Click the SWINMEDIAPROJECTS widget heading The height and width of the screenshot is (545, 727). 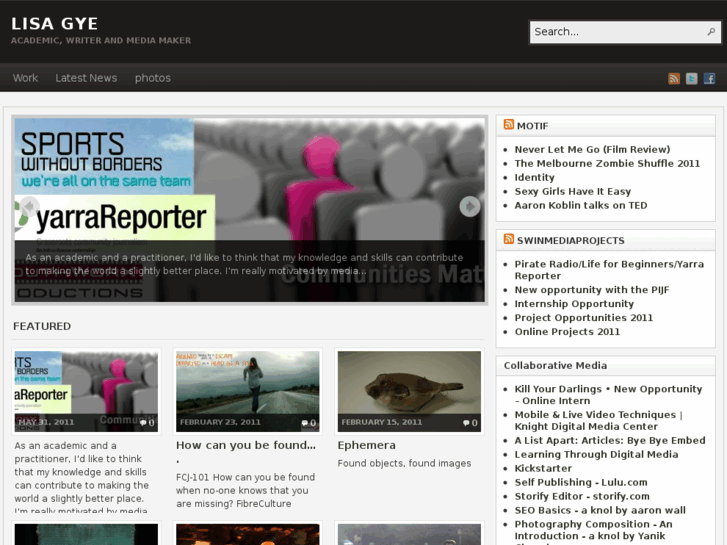[x=570, y=240]
